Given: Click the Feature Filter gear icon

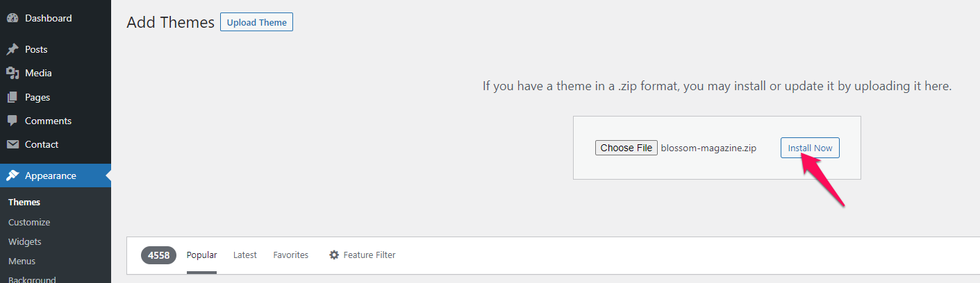Looking at the screenshot, I should [x=334, y=255].
